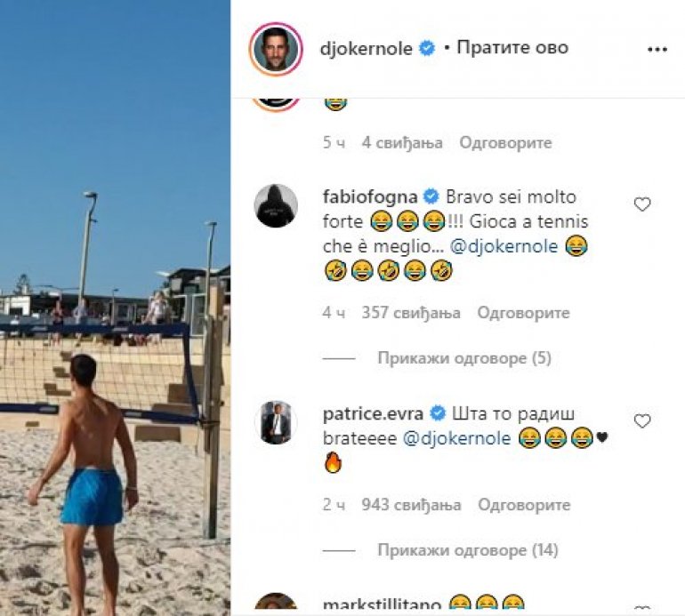Click the verified badge beside djokernole
The height and width of the screenshot is (616, 685).
pos(427,49)
